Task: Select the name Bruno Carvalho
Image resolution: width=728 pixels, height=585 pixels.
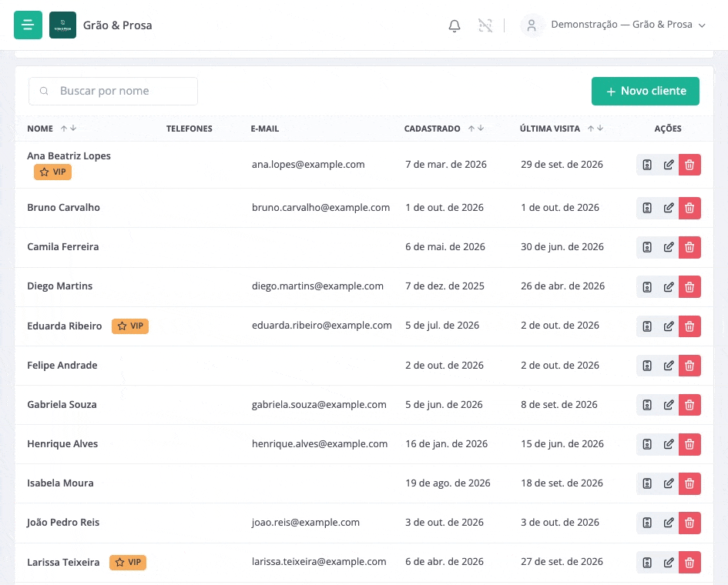Action: click(x=64, y=207)
